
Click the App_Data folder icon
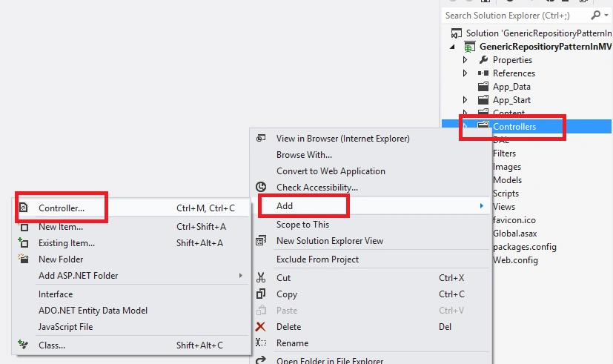click(483, 87)
